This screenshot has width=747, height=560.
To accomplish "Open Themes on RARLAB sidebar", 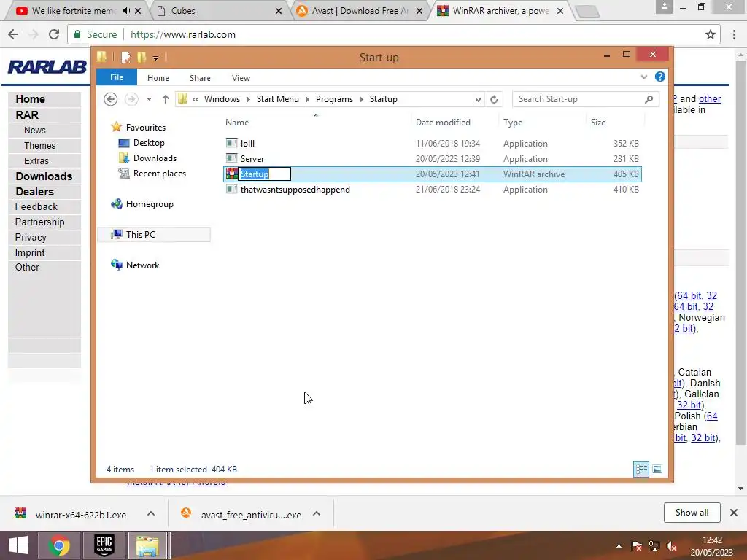I will pos(40,146).
